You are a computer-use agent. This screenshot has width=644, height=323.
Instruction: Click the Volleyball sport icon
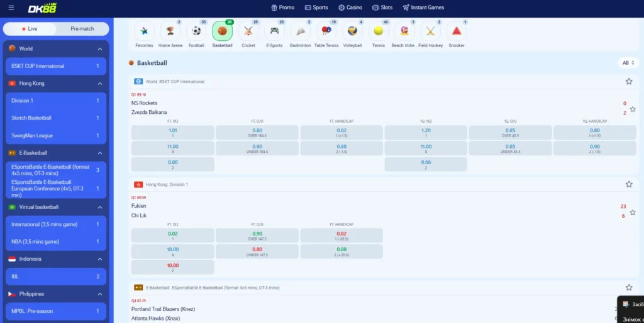pyautogui.click(x=352, y=31)
